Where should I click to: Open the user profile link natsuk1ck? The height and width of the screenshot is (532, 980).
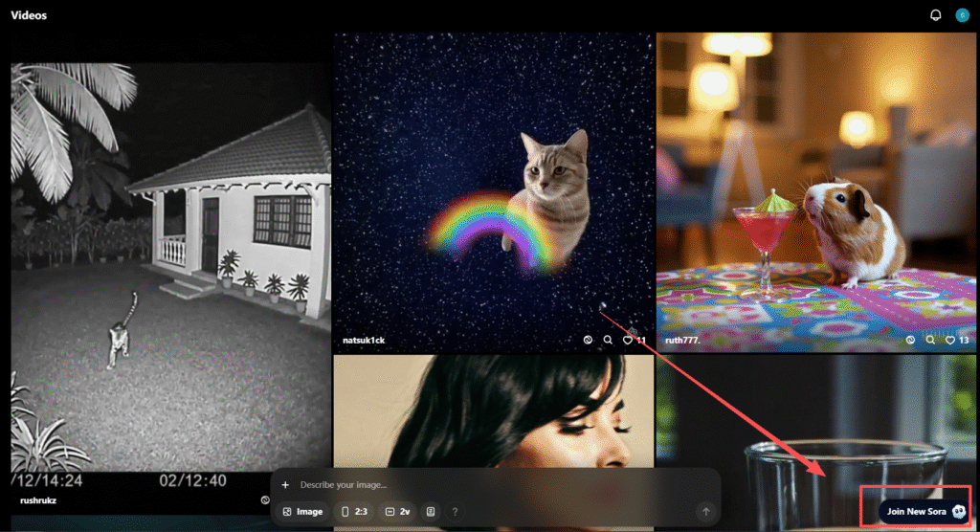(364, 340)
